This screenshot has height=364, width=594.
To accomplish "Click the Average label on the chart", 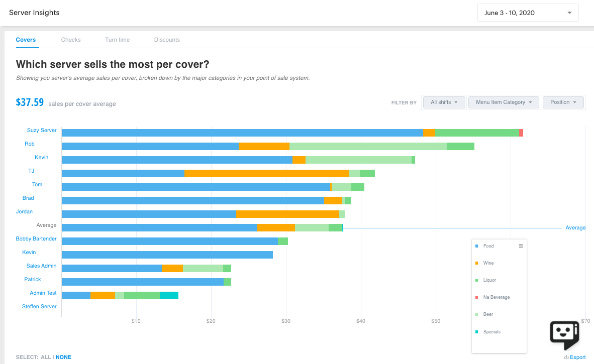I will [x=575, y=227].
